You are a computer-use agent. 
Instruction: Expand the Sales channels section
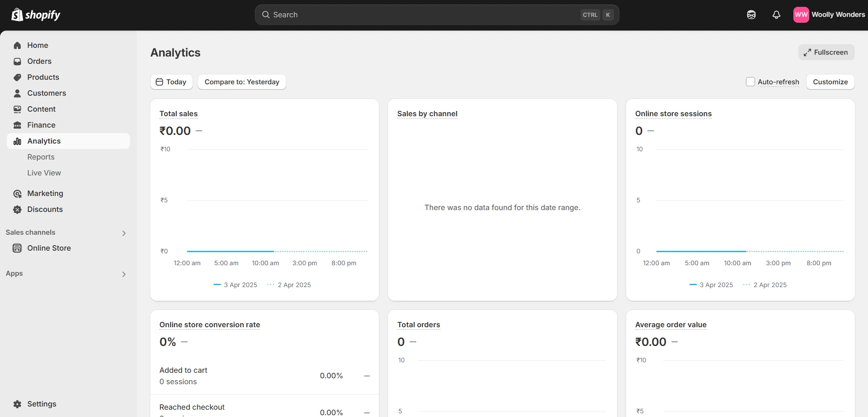[123, 233]
